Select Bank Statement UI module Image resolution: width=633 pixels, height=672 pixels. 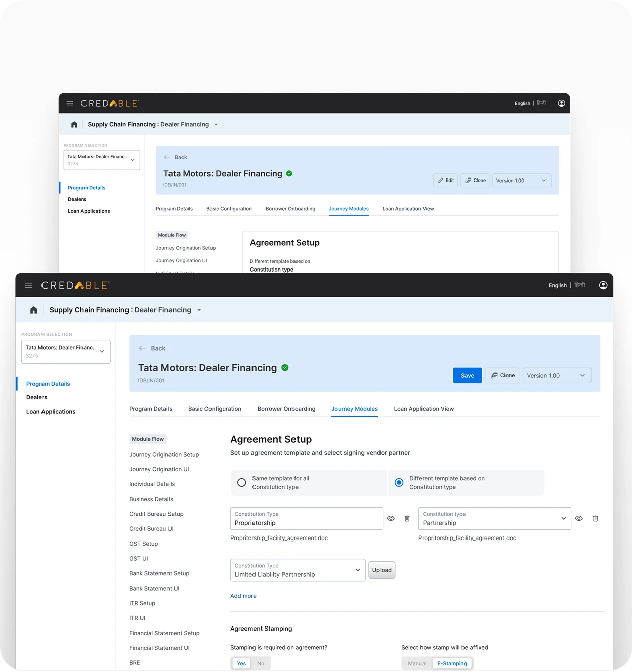coord(154,588)
